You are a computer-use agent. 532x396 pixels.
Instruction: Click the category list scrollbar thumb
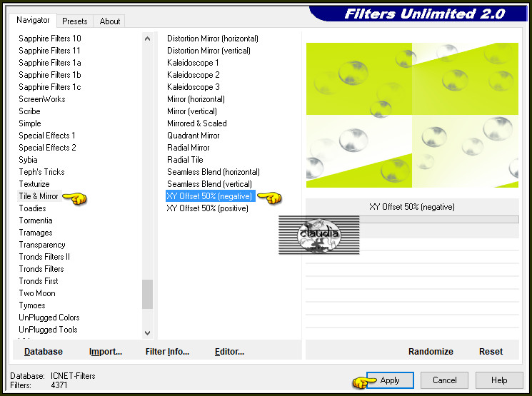[147, 294]
